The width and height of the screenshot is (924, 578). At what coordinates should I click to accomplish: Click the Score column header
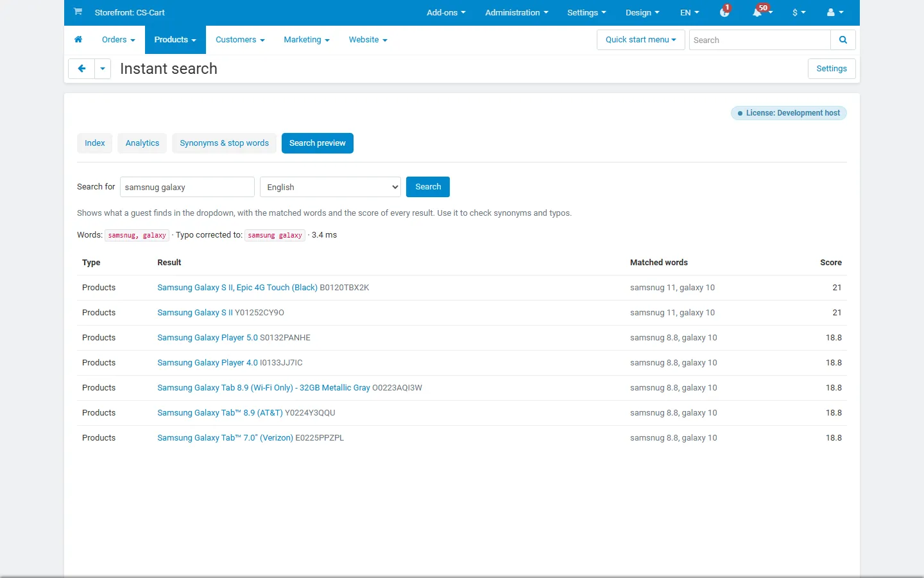pyautogui.click(x=831, y=263)
